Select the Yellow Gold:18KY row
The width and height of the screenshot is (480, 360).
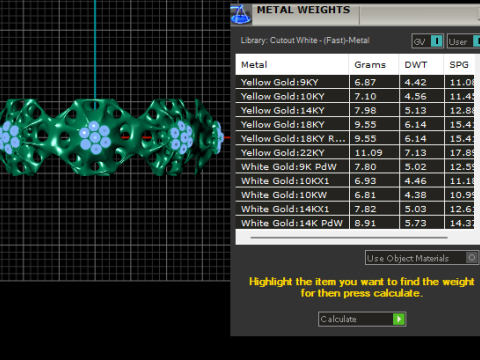[355, 124]
